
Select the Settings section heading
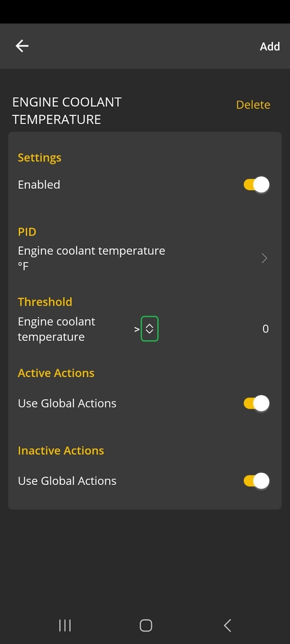point(39,157)
